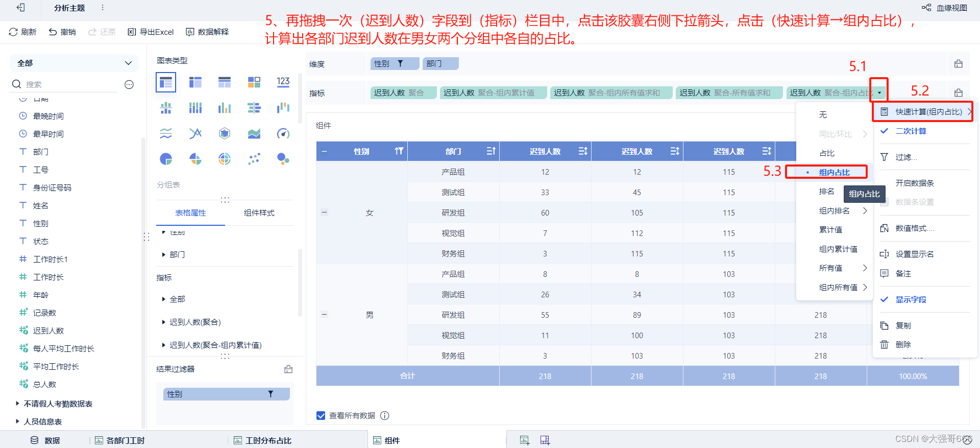Toggle 二次计算 in the menu
980x448 pixels.
pyautogui.click(x=911, y=131)
